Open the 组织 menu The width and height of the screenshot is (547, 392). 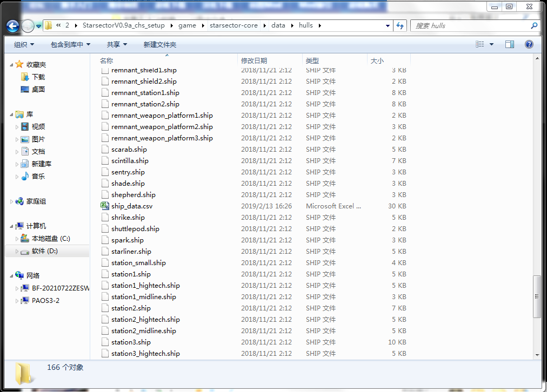tap(24, 44)
